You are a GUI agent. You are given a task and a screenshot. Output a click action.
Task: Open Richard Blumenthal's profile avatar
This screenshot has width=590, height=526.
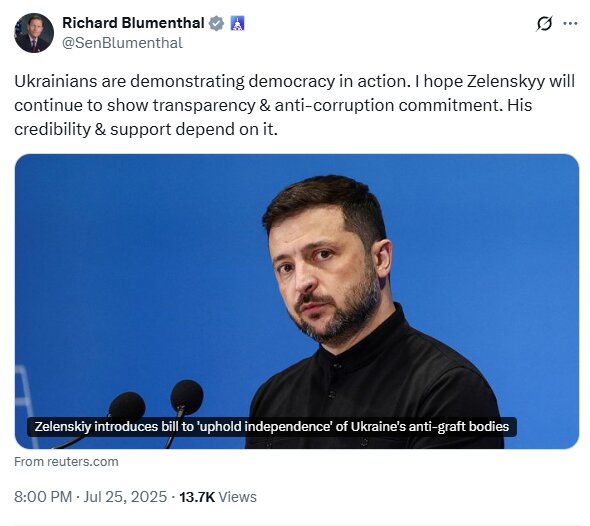[33, 33]
